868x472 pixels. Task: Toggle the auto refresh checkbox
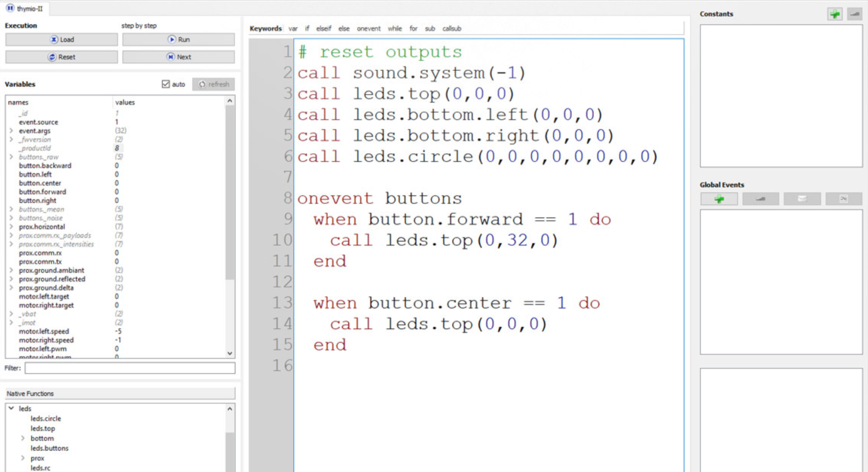(x=166, y=84)
